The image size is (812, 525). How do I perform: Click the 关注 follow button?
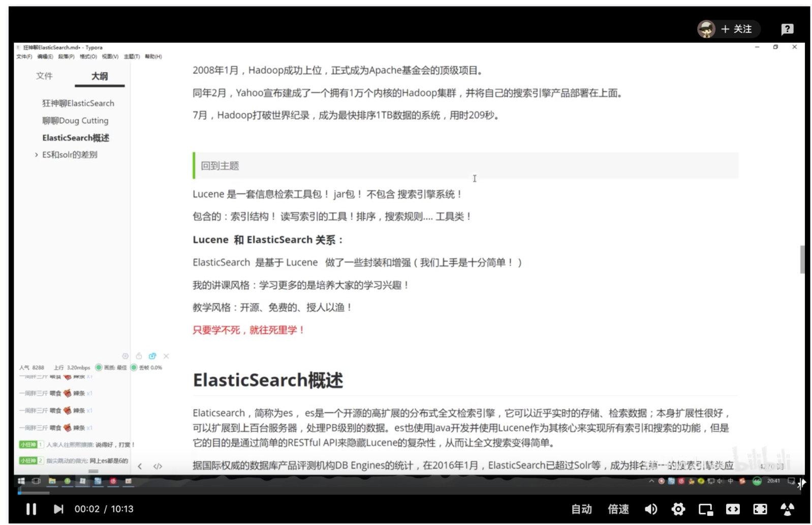736,29
